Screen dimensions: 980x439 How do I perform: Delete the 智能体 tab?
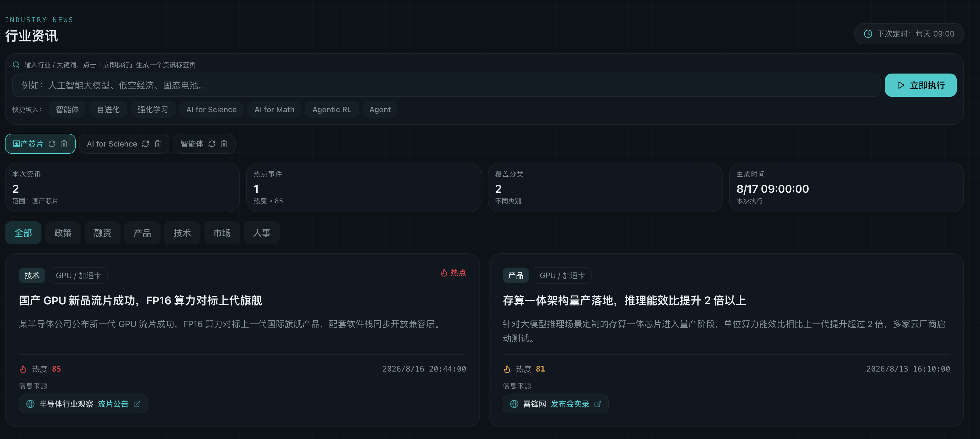(224, 144)
